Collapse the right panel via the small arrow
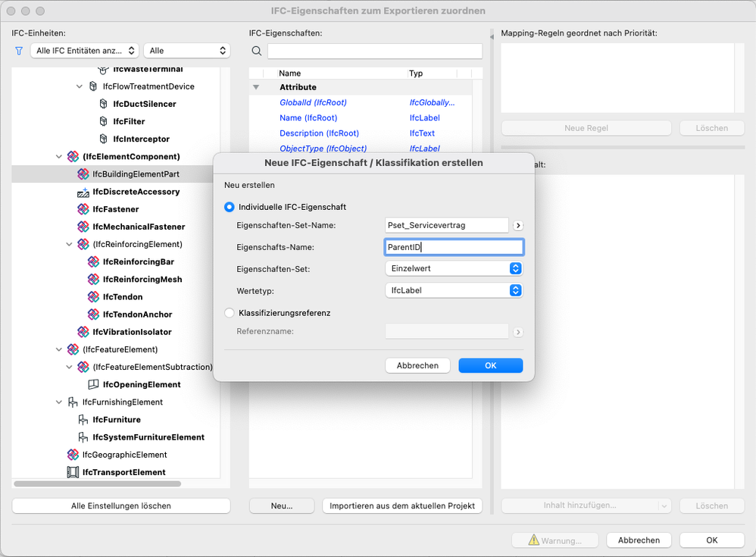 tap(492, 36)
